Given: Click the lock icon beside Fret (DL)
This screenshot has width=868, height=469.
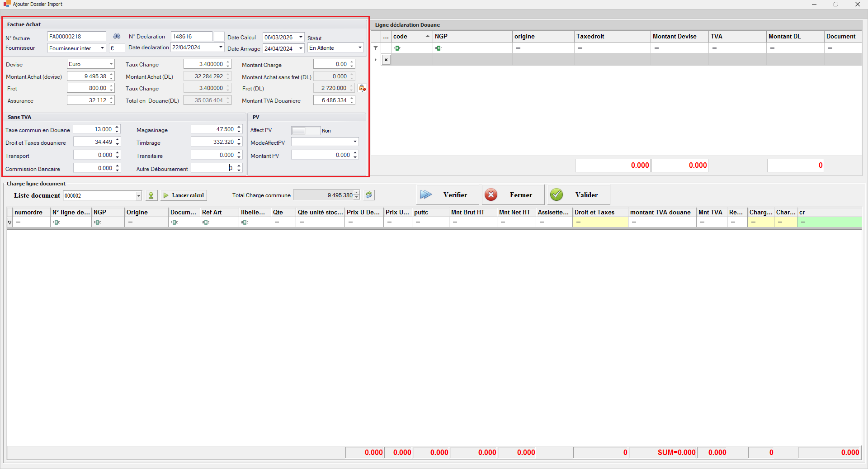Looking at the screenshot, I should pyautogui.click(x=362, y=88).
